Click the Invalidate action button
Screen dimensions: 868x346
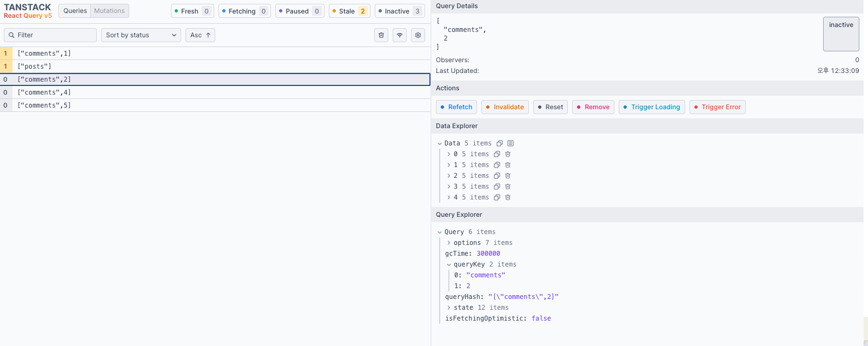(505, 107)
